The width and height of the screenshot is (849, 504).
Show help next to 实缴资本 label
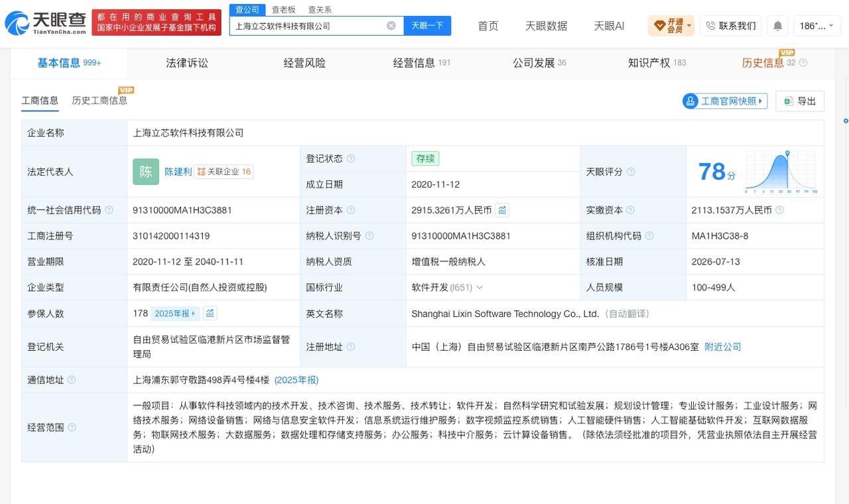(631, 210)
